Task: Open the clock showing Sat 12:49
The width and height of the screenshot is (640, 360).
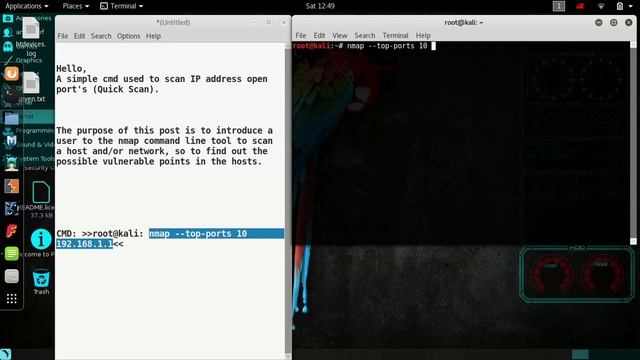Action: pyautogui.click(x=320, y=6)
